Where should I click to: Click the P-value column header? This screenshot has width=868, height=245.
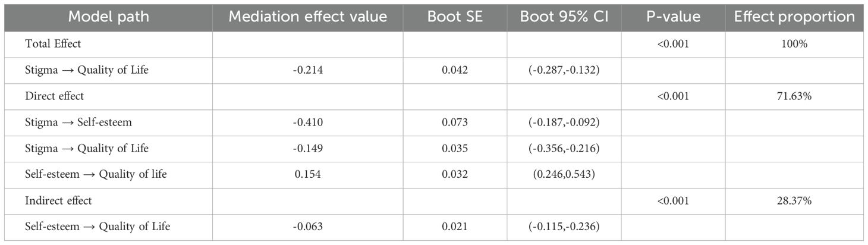[674, 17]
